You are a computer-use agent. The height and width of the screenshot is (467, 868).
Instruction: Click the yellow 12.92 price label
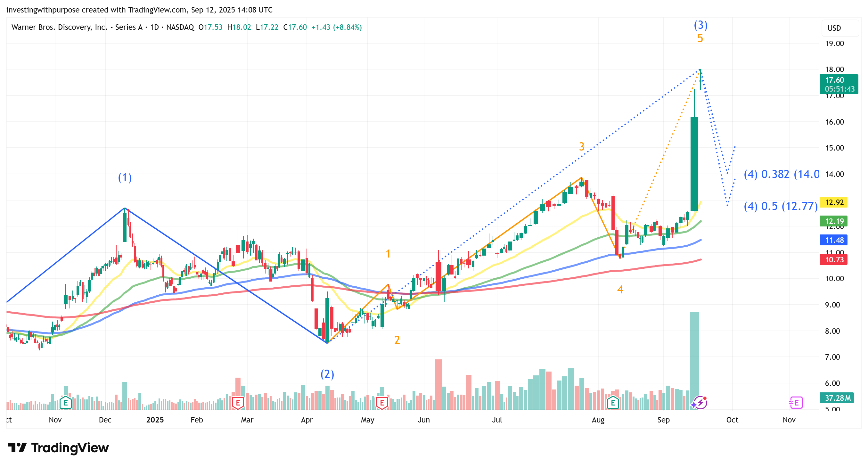[834, 202]
